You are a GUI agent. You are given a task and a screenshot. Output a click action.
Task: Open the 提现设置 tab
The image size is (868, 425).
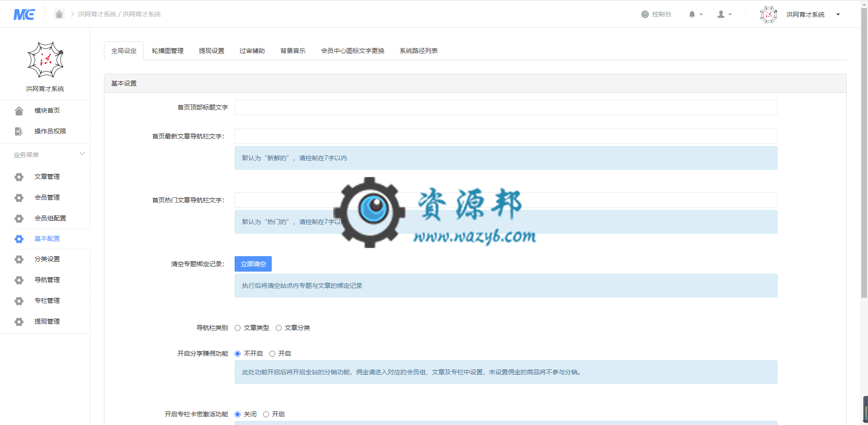point(212,51)
